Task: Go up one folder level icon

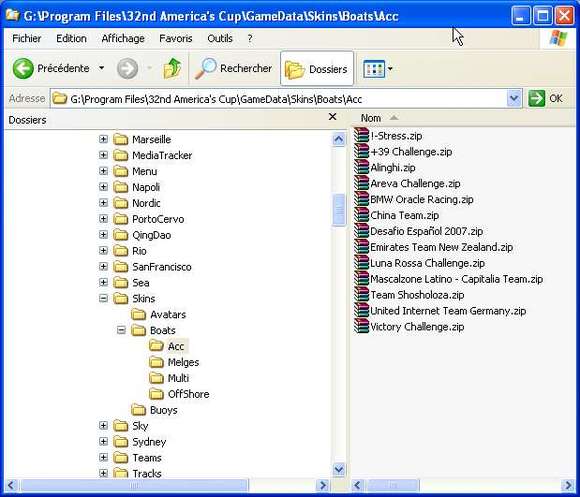Action: coord(172,68)
